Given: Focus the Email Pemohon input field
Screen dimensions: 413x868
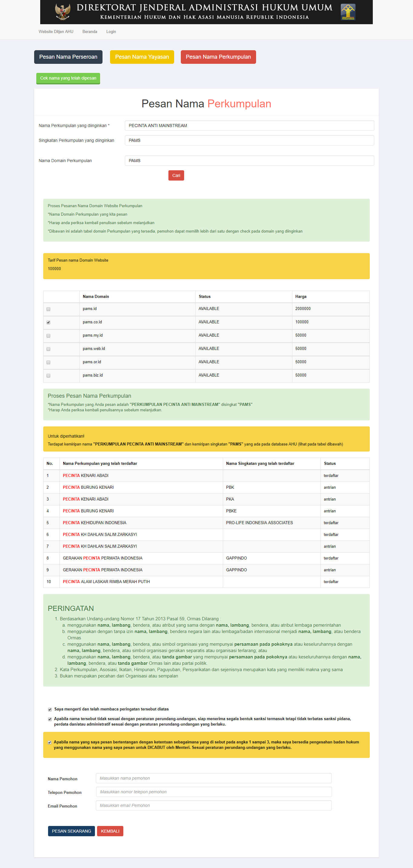Looking at the screenshot, I should pyautogui.click(x=213, y=805).
